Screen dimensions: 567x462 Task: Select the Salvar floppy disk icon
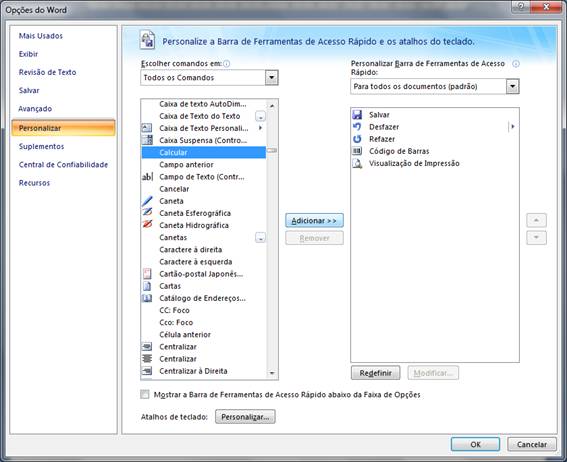(357, 115)
